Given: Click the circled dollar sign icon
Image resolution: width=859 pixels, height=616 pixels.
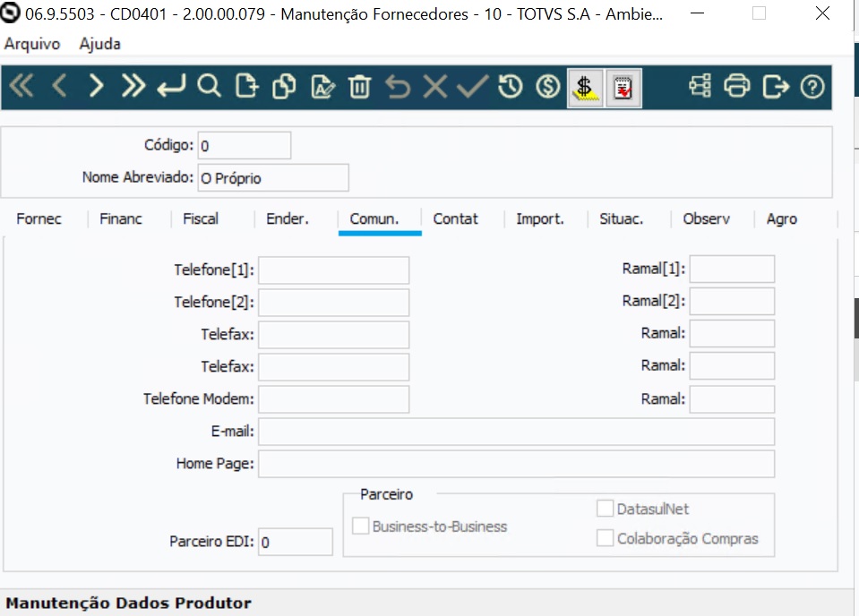Looking at the screenshot, I should [548, 86].
